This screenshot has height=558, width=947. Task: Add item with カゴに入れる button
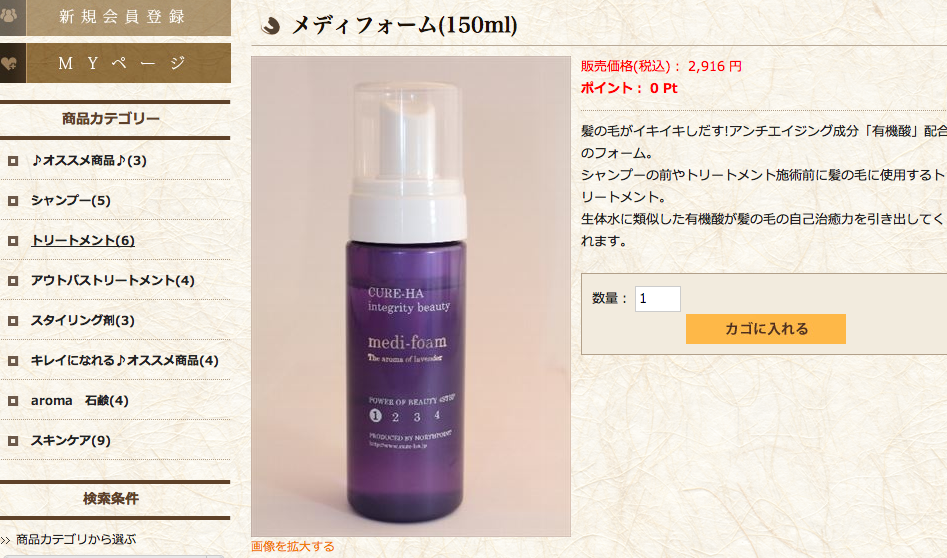point(765,329)
